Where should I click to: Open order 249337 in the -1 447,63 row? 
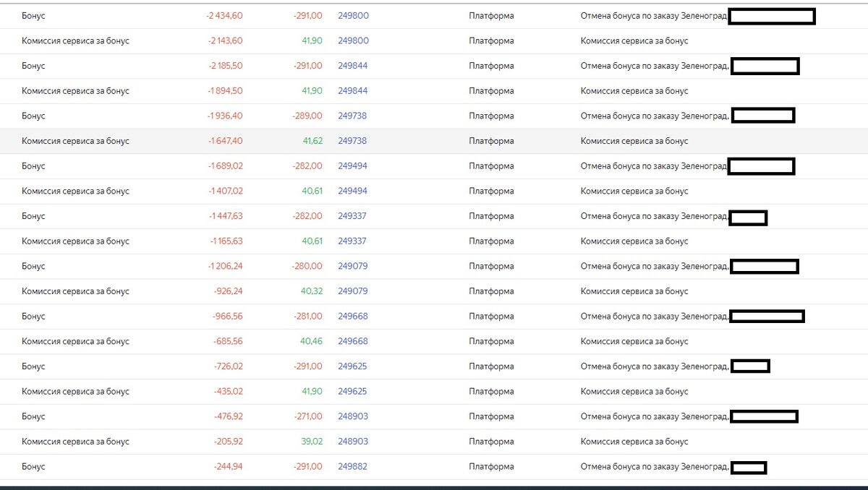click(x=352, y=216)
